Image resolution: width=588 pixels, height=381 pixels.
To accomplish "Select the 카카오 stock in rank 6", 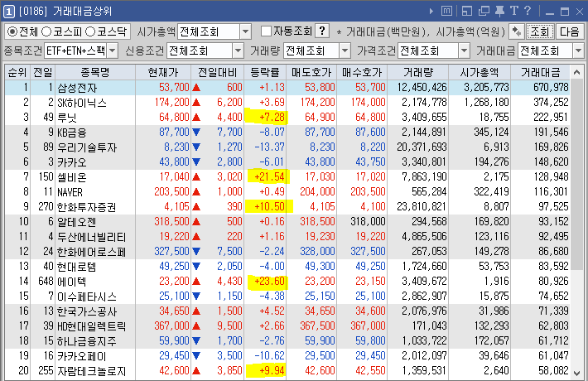I will click(71, 162).
